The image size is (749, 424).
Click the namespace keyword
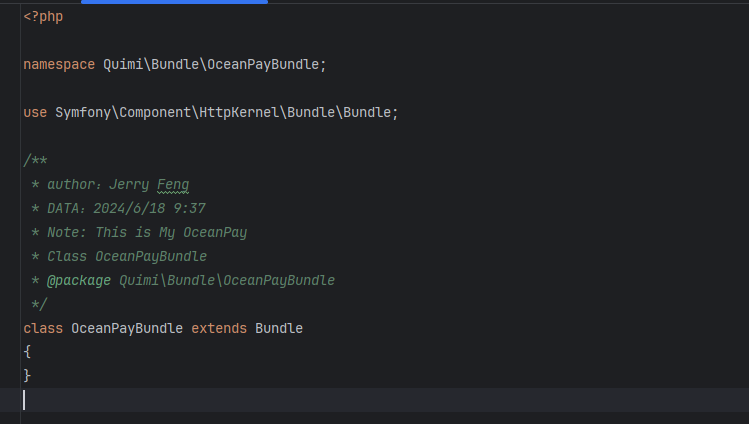click(59, 64)
